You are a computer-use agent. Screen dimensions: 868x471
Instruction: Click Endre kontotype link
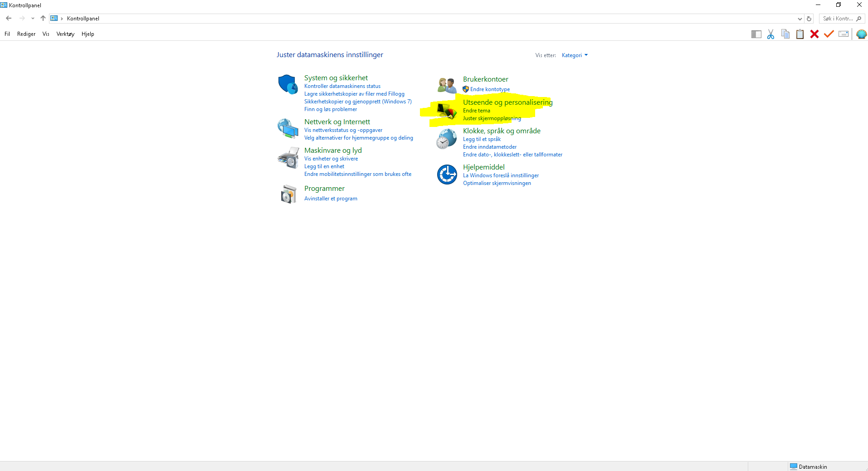click(x=490, y=89)
